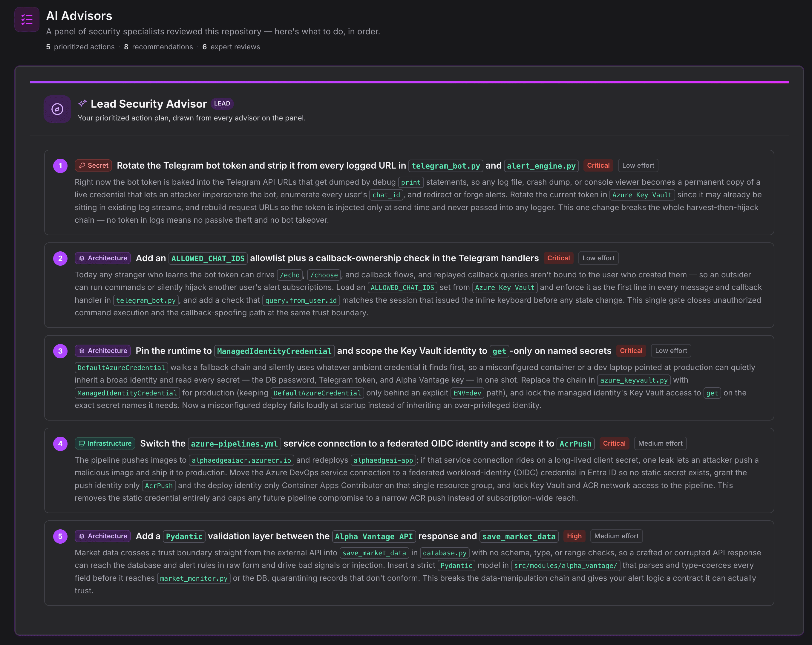Click the Critical badge on the Telegram token action
Viewport: 812px width, 645px height.
point(598,165)
